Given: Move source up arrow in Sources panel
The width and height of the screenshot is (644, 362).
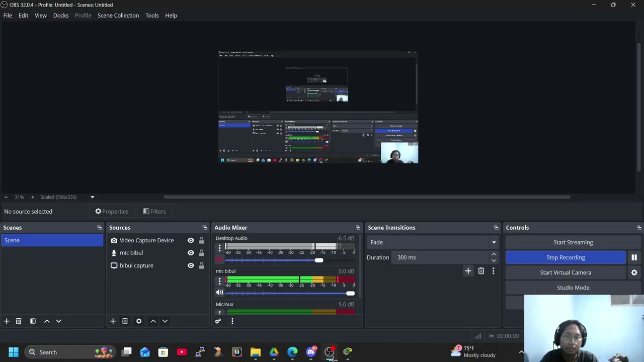Looking at the screenshot, I should [153, 321].
